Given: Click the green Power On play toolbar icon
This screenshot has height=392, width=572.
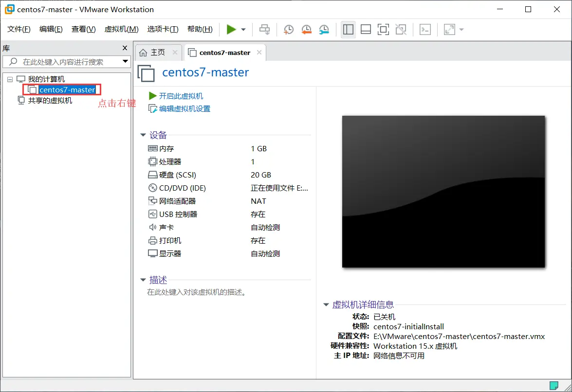Looking at the screenshot, I should (x=231, y=30).
